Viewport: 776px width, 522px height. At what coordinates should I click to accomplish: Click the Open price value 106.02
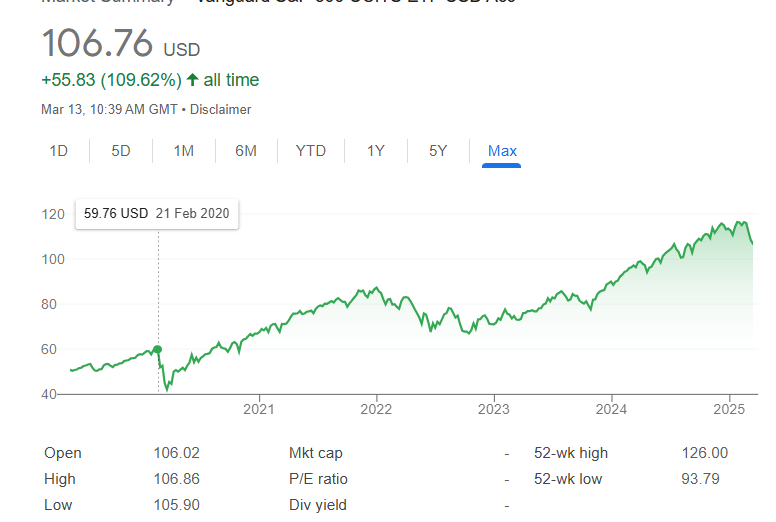[x=176, y=453]
